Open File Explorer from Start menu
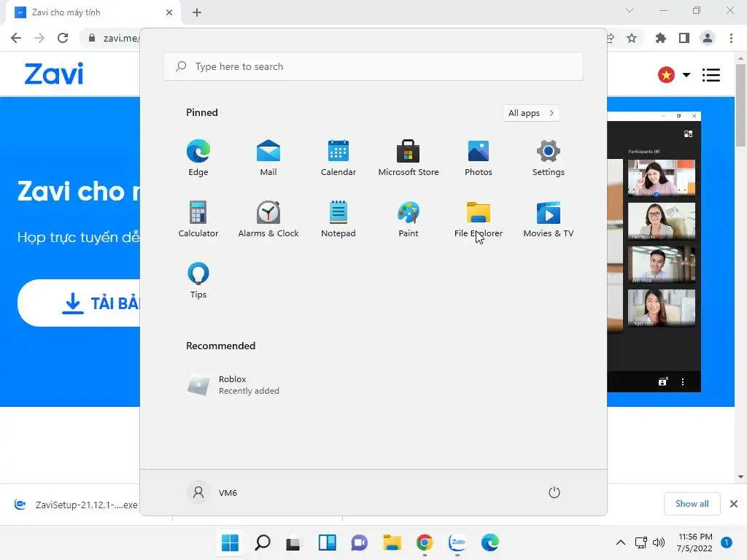Image resolution: width=747 pixels, height=560 pixels. click(x=479, y=219)
